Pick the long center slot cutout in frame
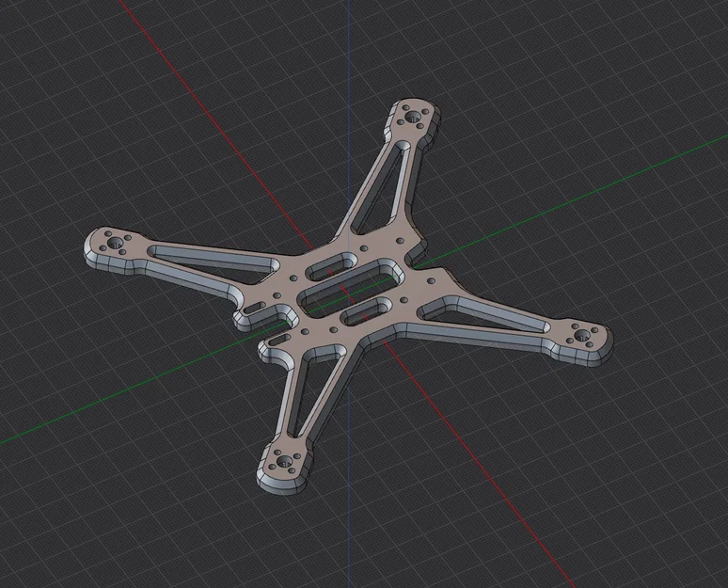This screenshot has width=728, height=588. [351, 290]
